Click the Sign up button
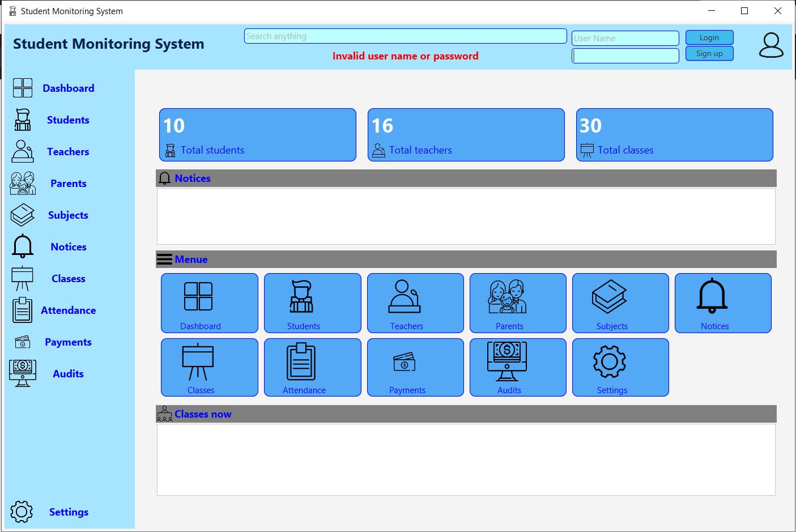 coord(709,53)
